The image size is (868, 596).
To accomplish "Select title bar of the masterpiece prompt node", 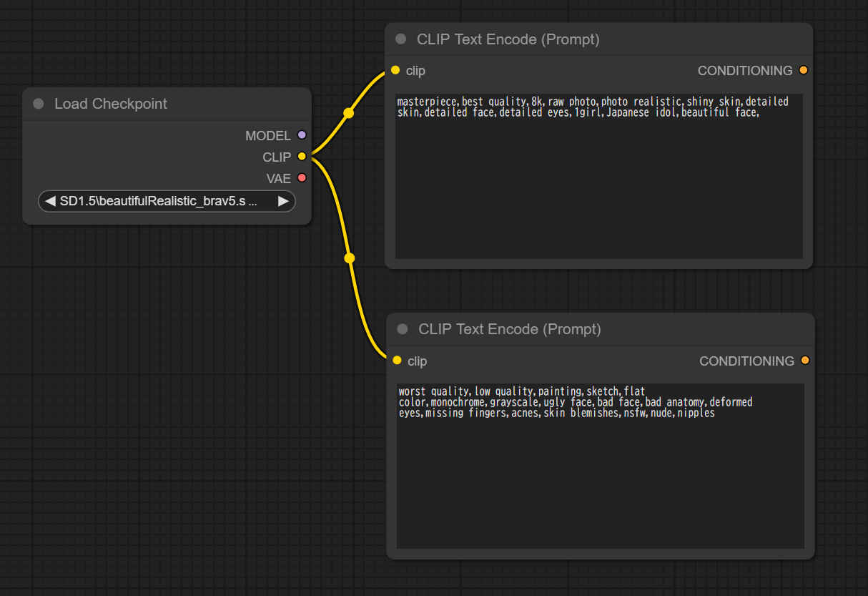I will (508, 39).
